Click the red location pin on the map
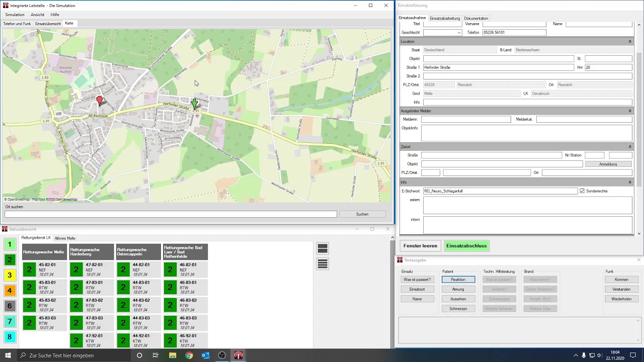Image resolution: width=644 pixels, height=362 pixels. (x=100, y=101)
